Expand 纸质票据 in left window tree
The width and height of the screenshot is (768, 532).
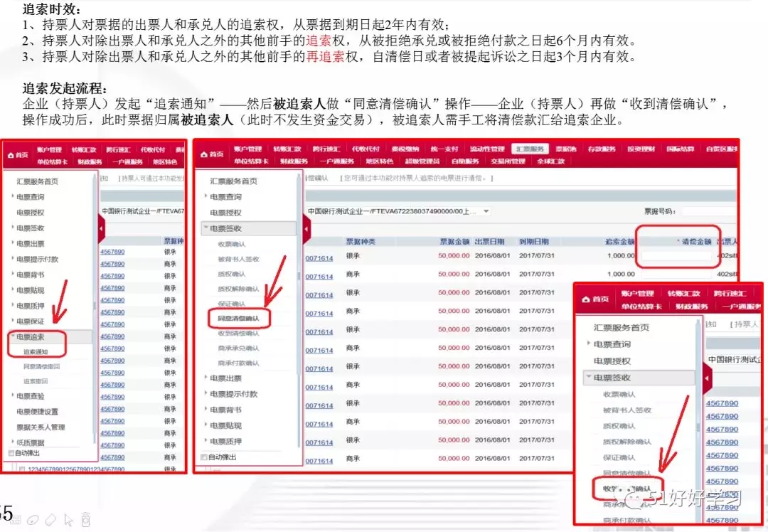pos(13,442)
